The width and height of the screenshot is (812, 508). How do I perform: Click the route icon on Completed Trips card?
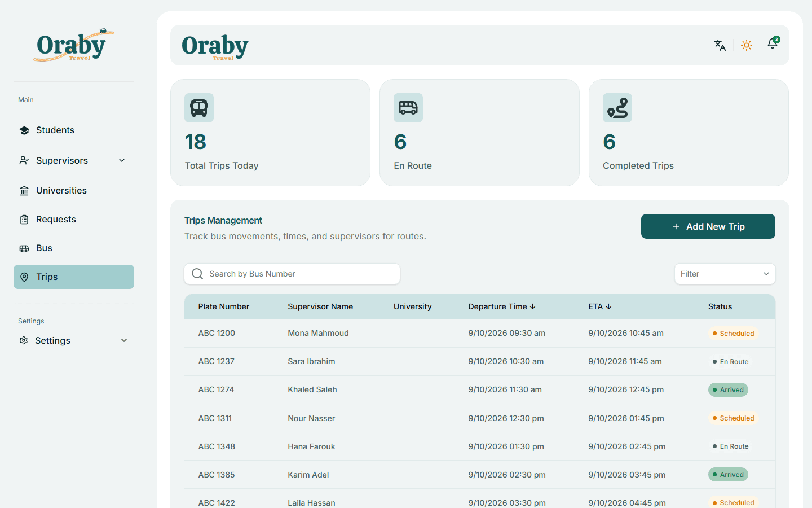tap(617, 108)
